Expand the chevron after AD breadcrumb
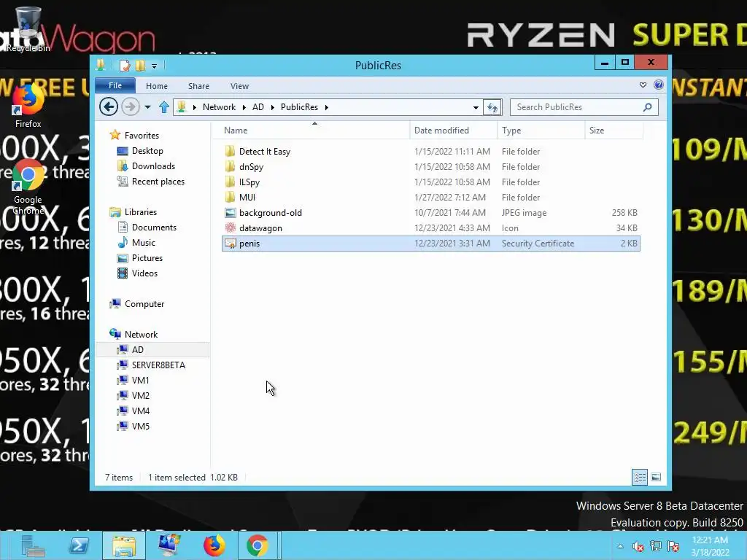747x560 pixels. (x=273, y=107)
